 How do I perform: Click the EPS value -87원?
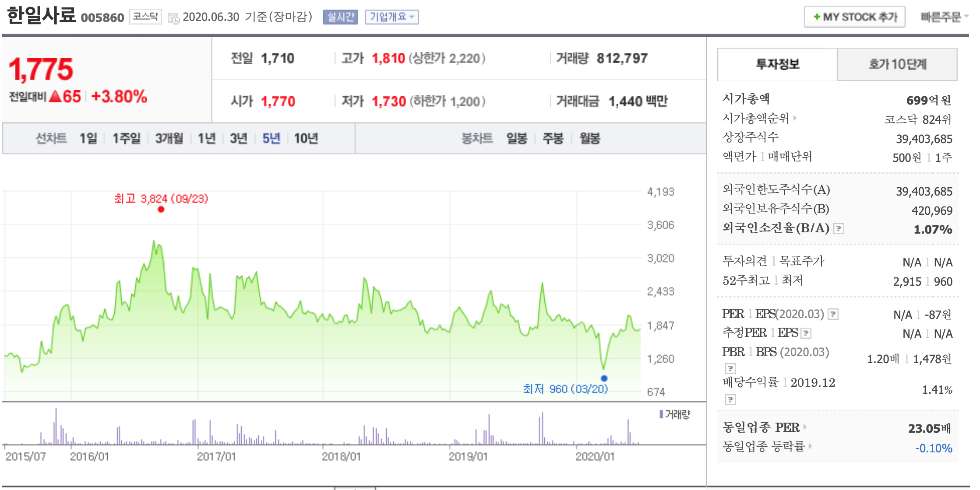coord(938,315)
